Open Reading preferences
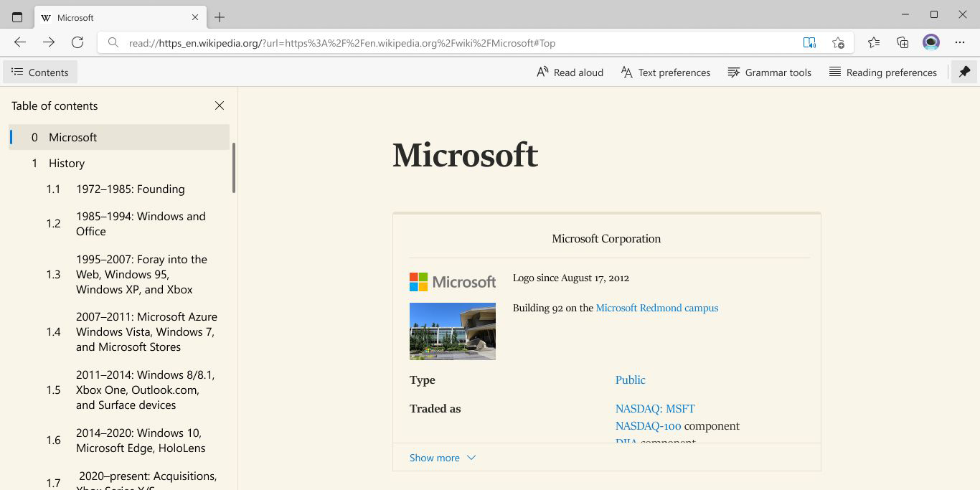Viewport: 980px width, 490px height. click(882, 72)
